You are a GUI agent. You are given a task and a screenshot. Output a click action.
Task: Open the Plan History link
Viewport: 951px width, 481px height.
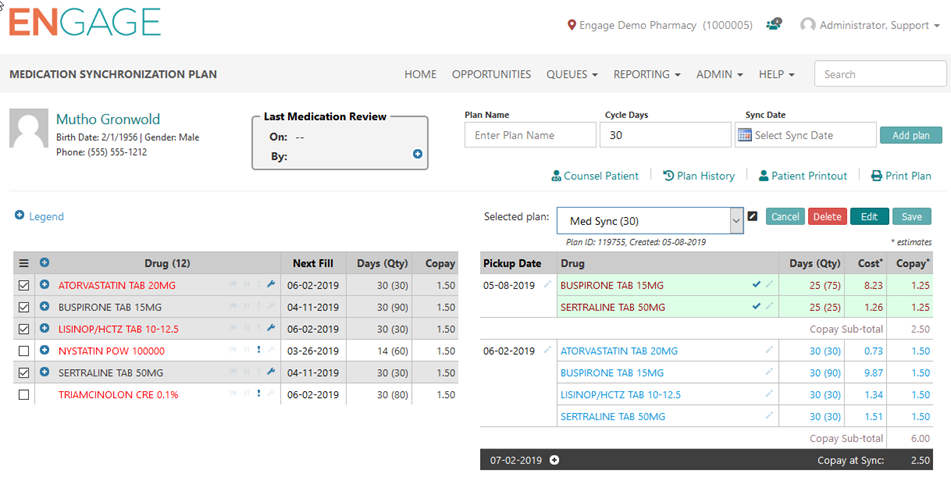click(x=699, y=176)
